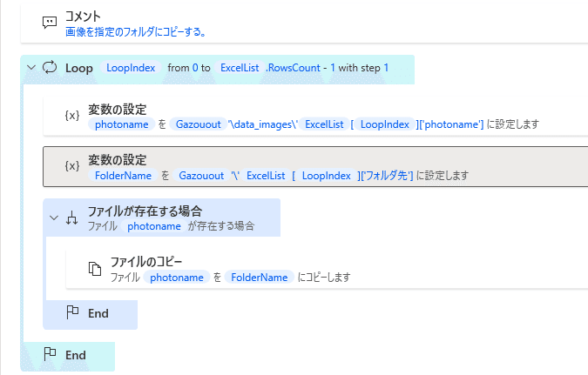Click the {x} icon of photoname variable action
Screen dimensions: 588x375
click(72, 116)
